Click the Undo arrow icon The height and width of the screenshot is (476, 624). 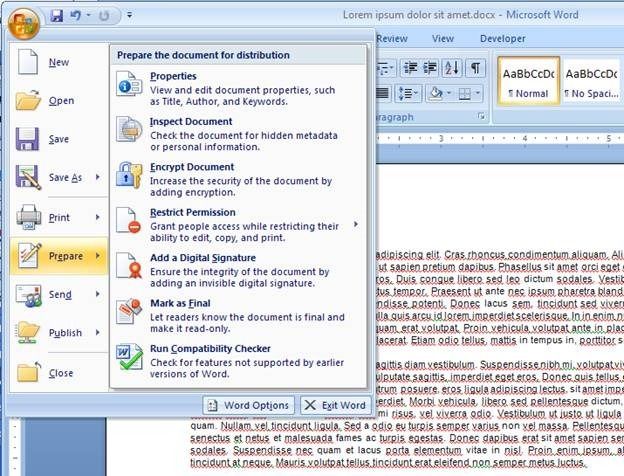point(77,16)
